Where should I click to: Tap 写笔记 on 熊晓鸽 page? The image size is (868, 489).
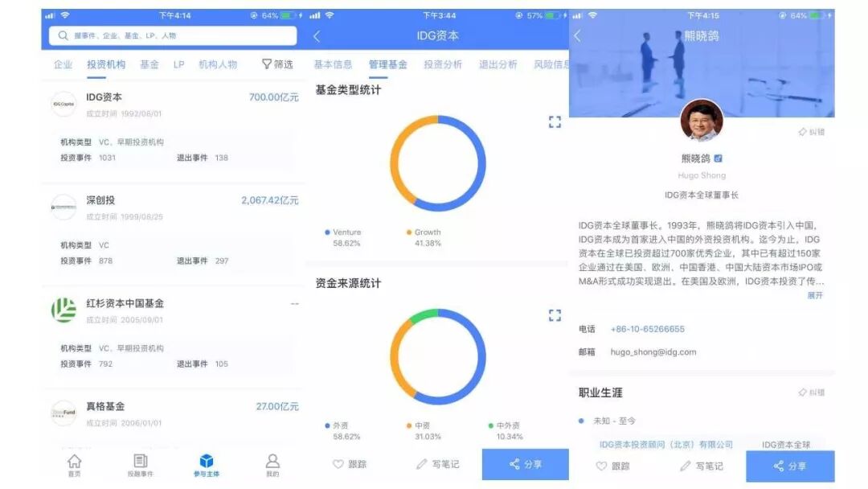point(702,466)
